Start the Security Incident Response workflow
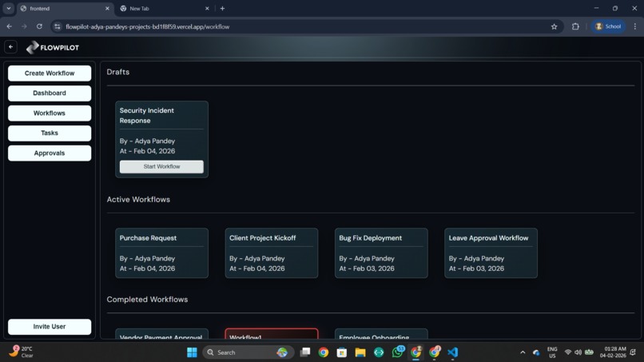The height and width of the screenshot is (362, 644). coord(161,166)
